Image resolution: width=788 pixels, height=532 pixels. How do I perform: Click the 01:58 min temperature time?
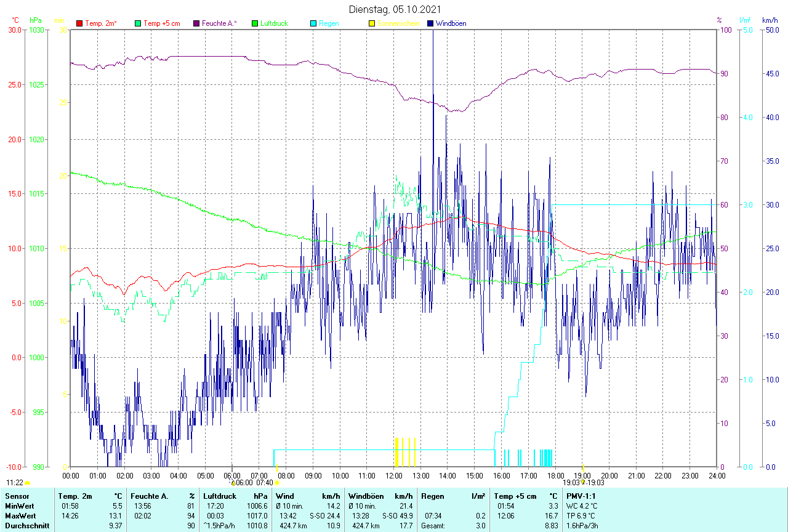point(70,506)
